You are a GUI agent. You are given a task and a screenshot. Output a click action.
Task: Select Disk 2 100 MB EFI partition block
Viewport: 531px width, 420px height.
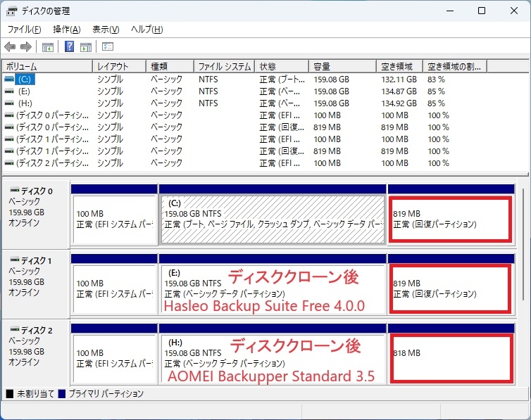click(x=114, y=359)
